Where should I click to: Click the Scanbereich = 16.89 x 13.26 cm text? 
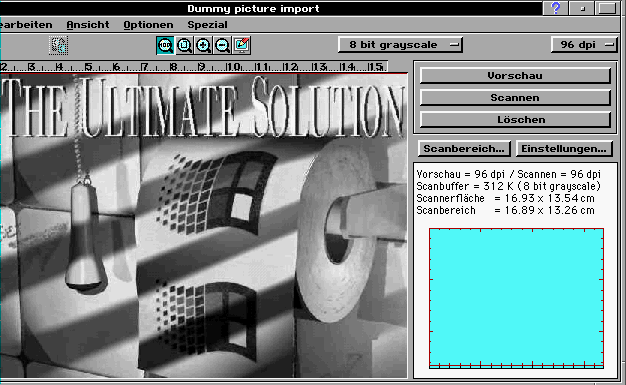tap(505, 210)
